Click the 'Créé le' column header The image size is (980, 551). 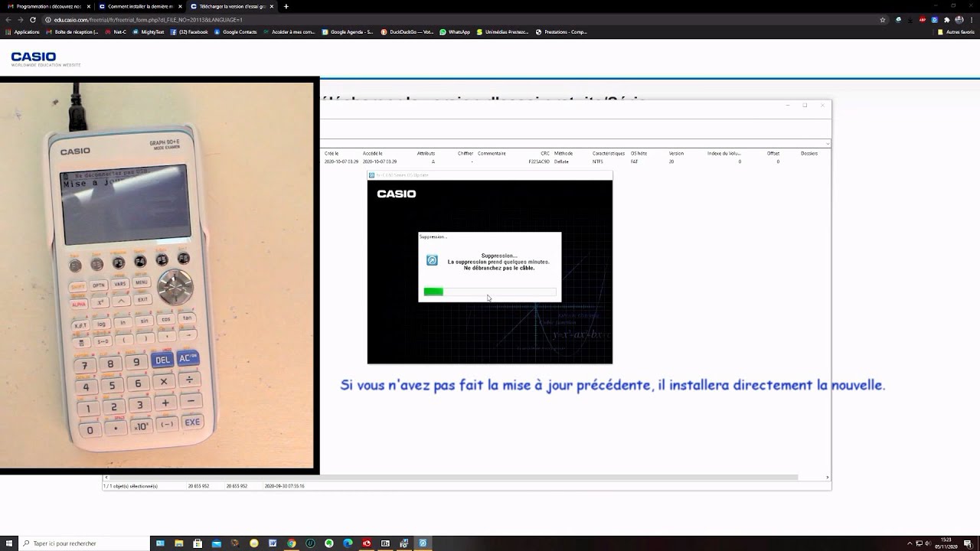coord(332,153)
